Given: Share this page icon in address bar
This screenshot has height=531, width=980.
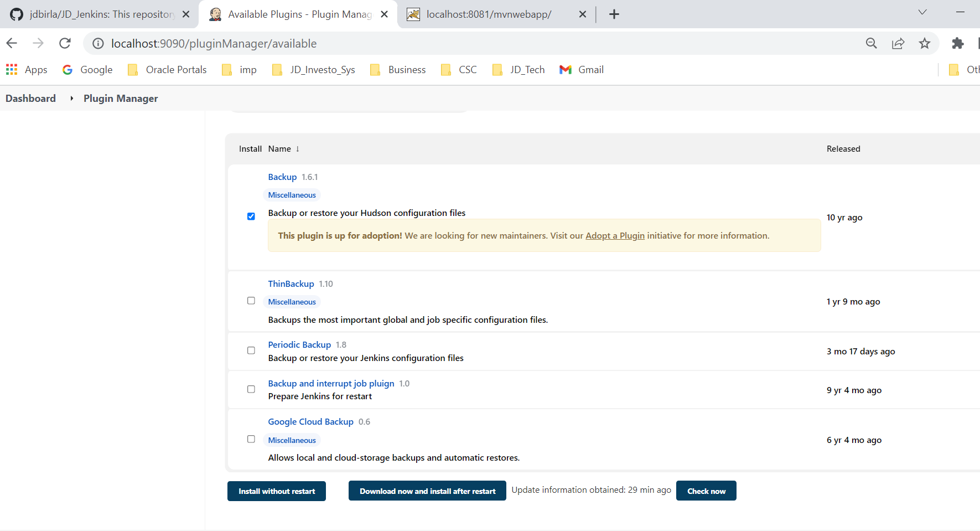Looking at the screenshot, I should coord(898,43).
